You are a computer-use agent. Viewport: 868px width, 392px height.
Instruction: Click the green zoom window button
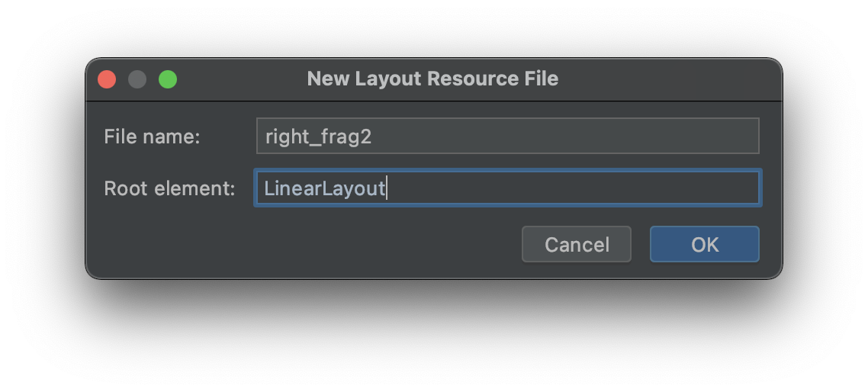(x=168, y=79)
